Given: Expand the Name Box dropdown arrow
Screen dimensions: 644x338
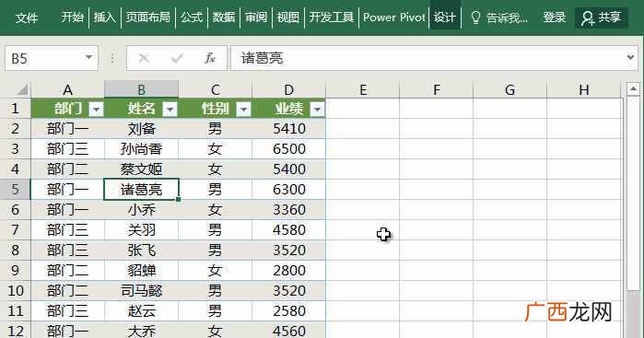Looking at the screenshot, I should click(88, 57).
